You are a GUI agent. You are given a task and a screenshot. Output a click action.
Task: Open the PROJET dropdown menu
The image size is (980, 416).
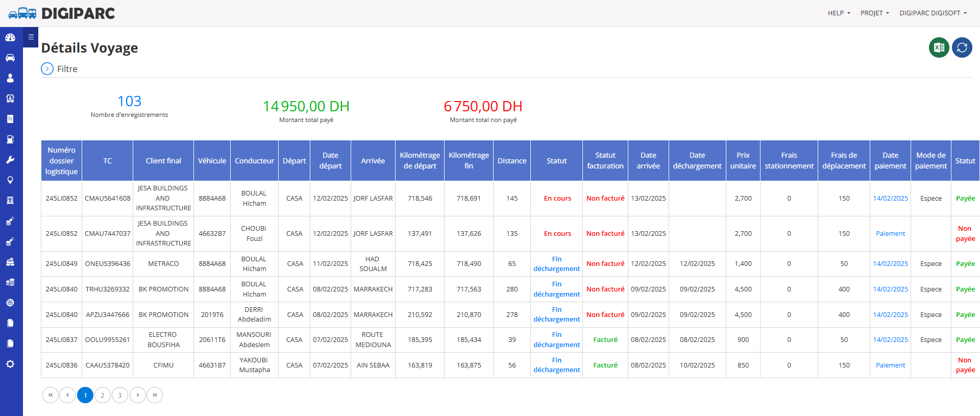[x=874, y=13]
